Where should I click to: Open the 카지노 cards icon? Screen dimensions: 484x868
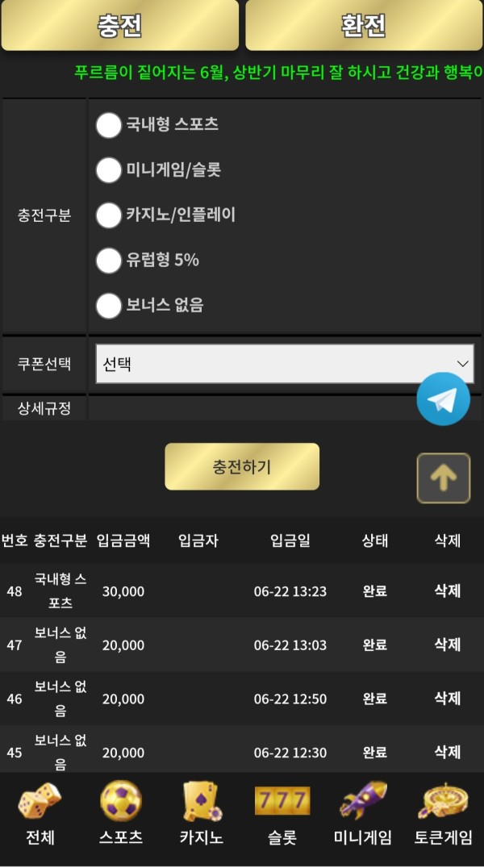201,802
